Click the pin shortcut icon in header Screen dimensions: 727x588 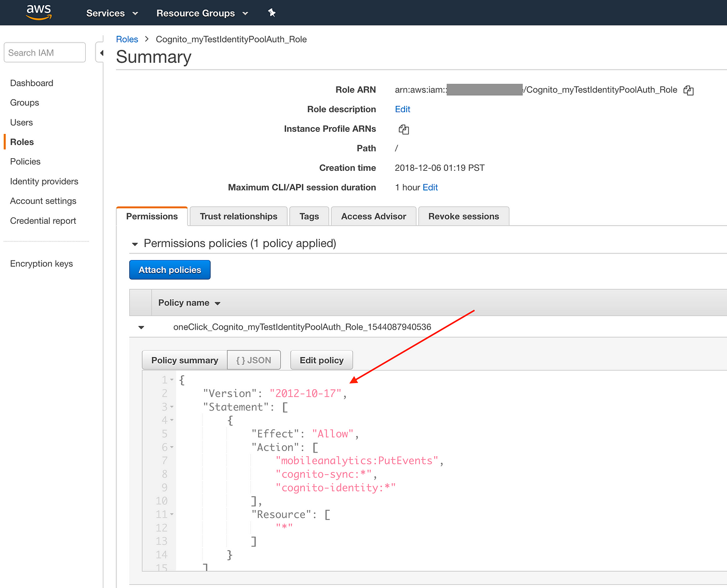click(x=272, y=13)
